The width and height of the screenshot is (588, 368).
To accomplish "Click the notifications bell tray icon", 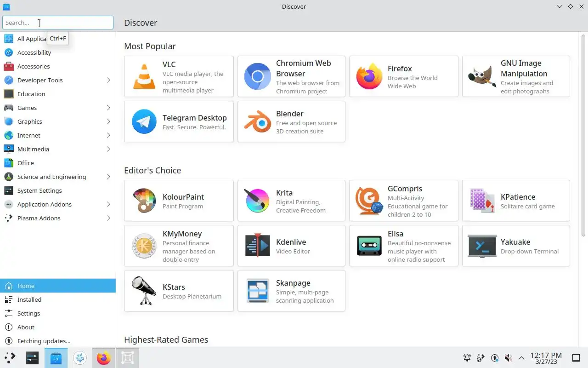I will [x=467, y=358].
